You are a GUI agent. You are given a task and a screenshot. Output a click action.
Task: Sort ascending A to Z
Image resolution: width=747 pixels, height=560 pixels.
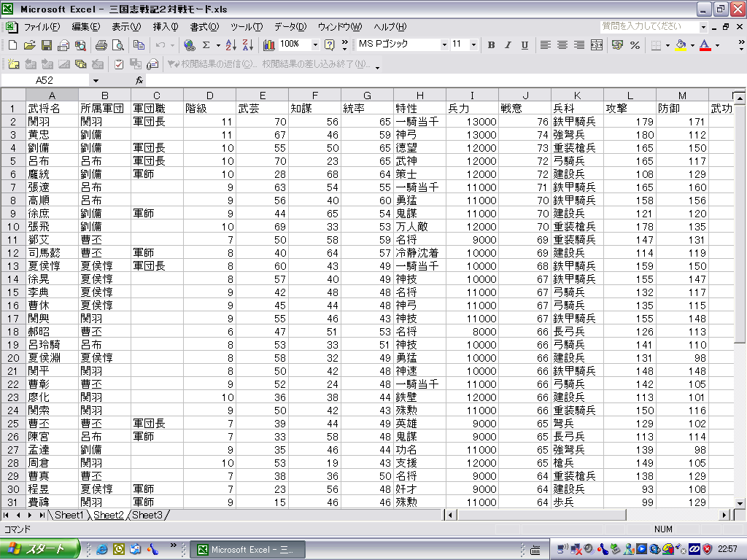(x=231, y=45)
